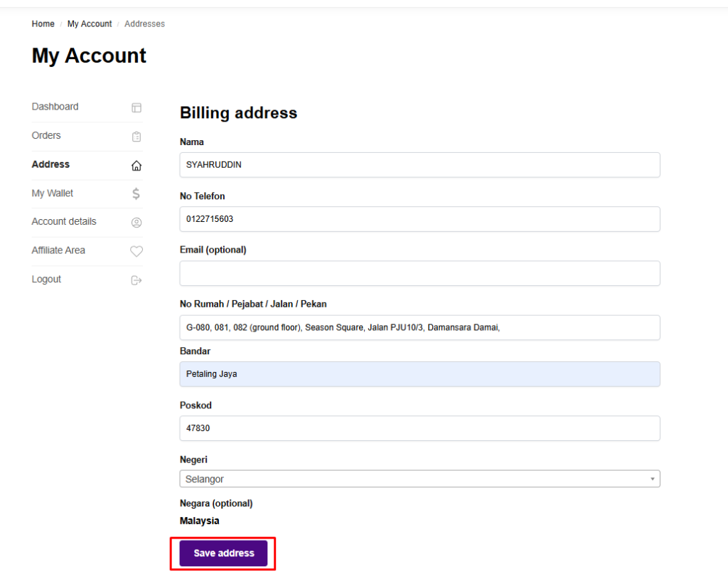The height and width of the screenshot is (584, 728).
Task: Click the Bandar field containing Petaling Jaya
Action: pyautogui.click(x=419, y=374)
